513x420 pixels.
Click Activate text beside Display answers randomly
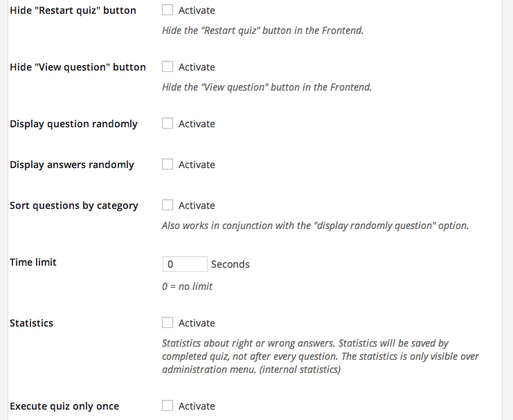click(x=197, y=165)
